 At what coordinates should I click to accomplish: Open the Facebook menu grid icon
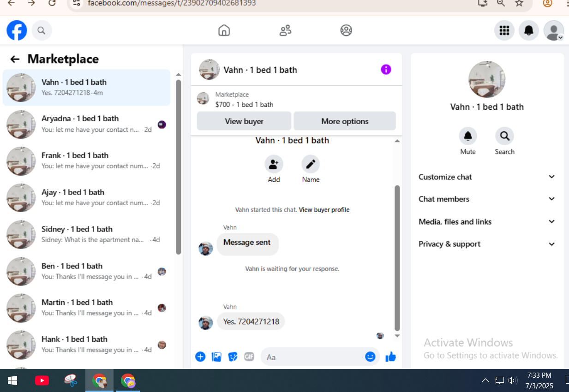(x=504, y=30)
